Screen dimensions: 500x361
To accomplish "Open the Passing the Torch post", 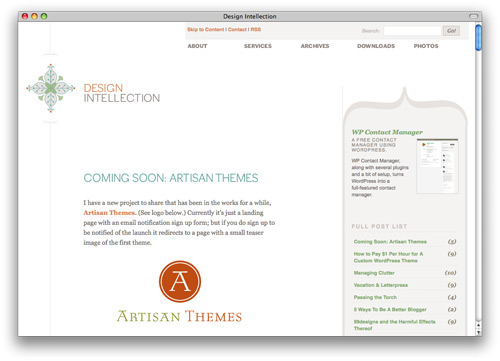I will coord(375,297).
